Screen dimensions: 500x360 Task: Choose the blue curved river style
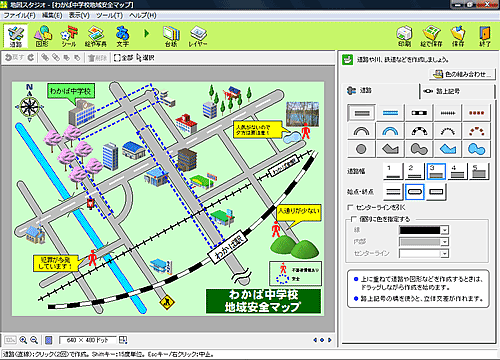tap(390, 131)
